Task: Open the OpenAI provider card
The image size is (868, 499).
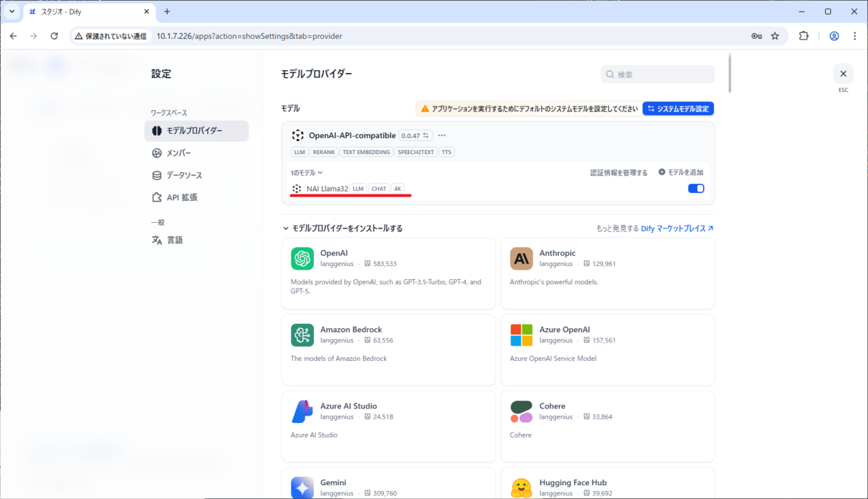Action: 388,273
